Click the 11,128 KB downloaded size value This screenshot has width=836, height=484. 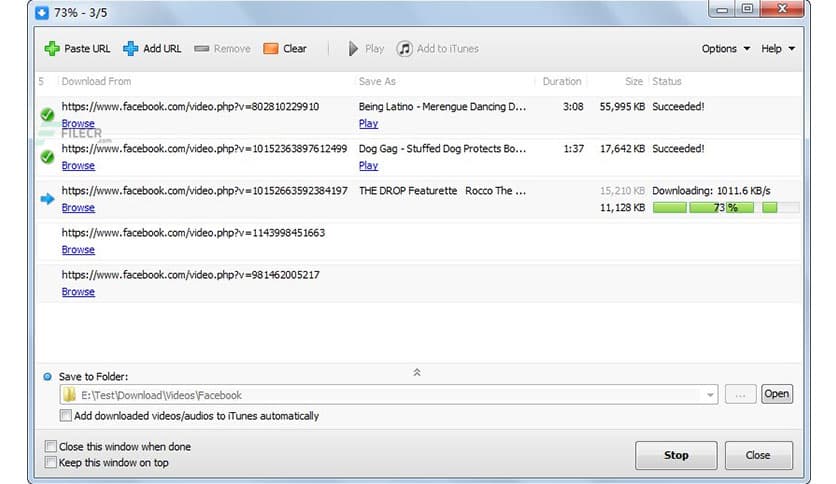[x=622, y=207]
